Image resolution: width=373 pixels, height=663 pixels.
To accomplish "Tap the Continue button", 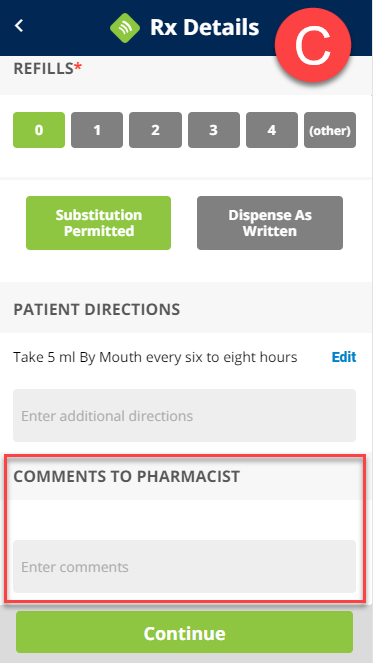I will [184, 632].
